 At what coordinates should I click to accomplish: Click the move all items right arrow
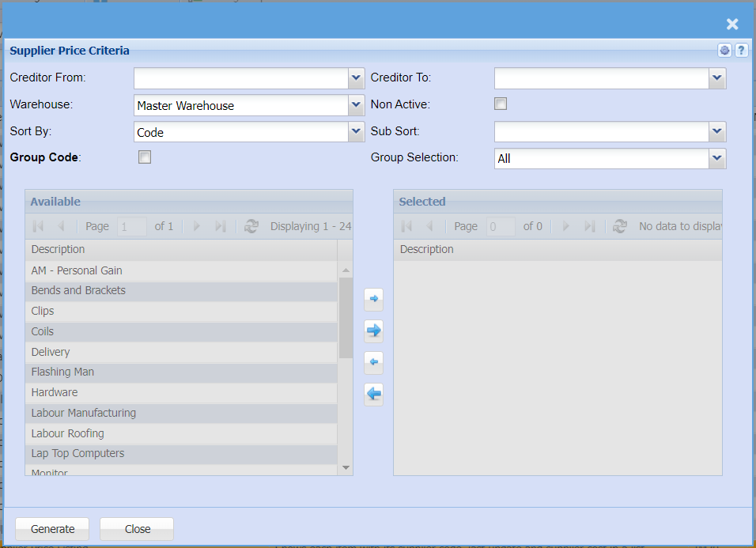coord(373,331)
